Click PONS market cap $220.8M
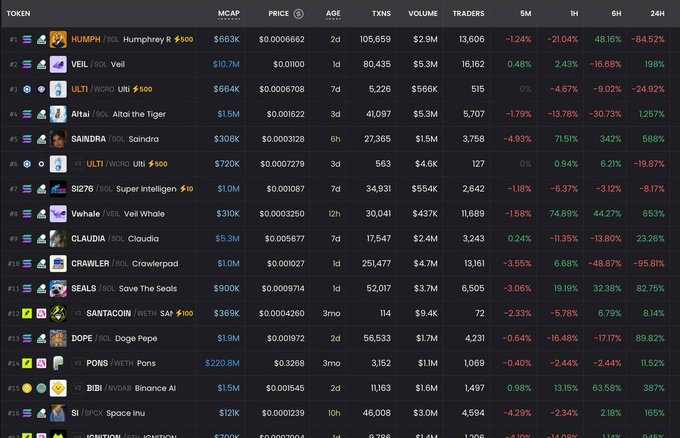Screen dimensions: 680x438 pos(222,363)
